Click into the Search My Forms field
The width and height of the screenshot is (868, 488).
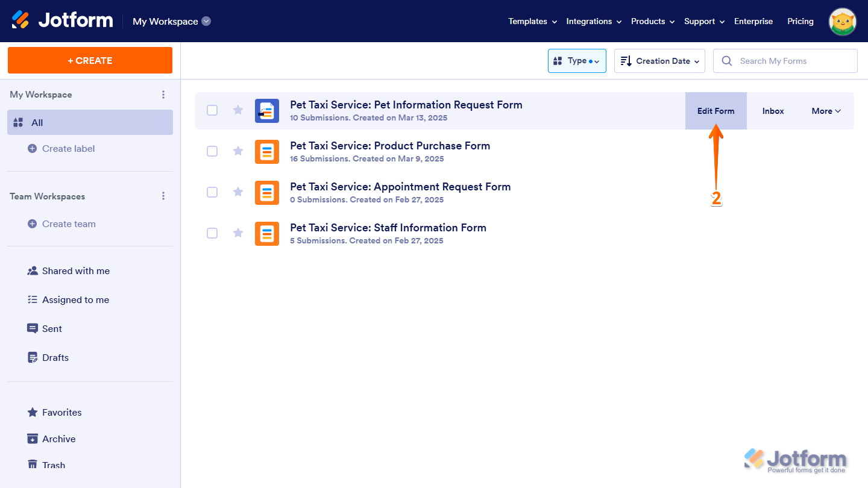point(785,61)
